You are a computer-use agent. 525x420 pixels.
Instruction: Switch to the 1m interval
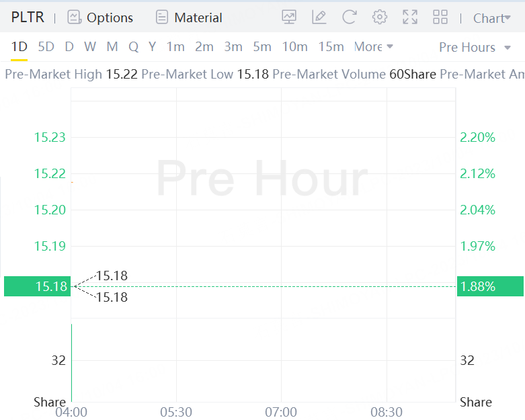[x=175, y=46]
